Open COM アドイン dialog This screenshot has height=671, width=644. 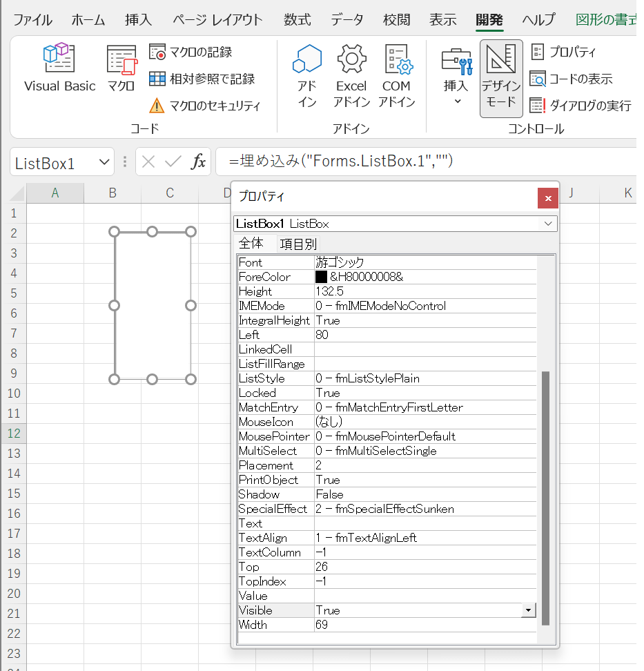coord(398,74)
